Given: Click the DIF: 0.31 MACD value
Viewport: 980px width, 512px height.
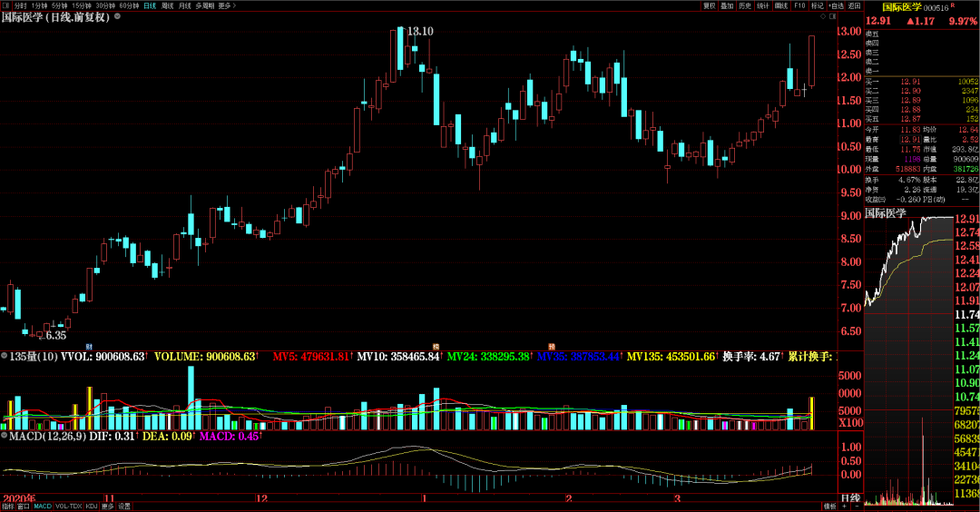Looking at the screenshot, I should point(113,436).
